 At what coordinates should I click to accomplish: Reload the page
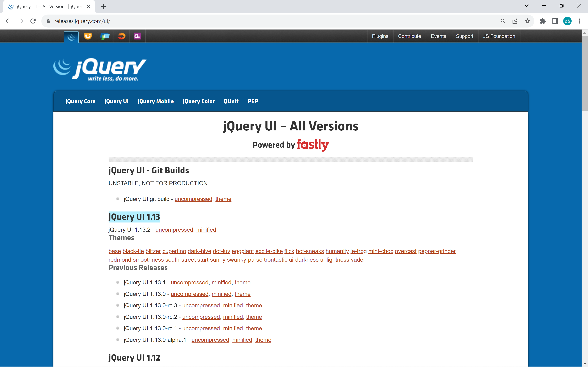pyautogui.click(x=33, y=21)
